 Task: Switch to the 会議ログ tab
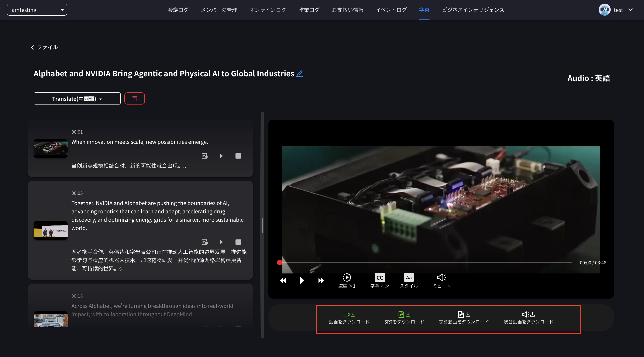click(178, 10)
